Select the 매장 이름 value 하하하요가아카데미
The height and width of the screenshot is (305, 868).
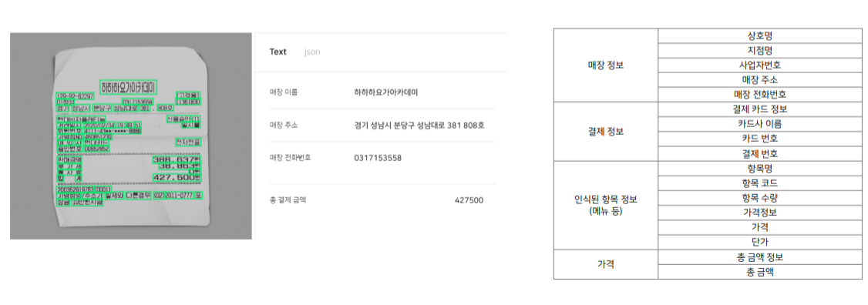(x=386, y=92)
